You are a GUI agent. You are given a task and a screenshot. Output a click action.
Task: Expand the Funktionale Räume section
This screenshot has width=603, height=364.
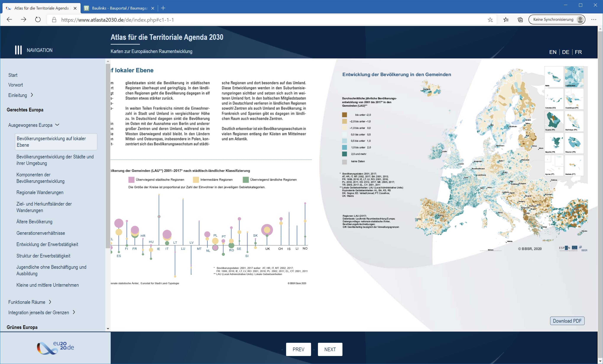[x=50, y=302]
